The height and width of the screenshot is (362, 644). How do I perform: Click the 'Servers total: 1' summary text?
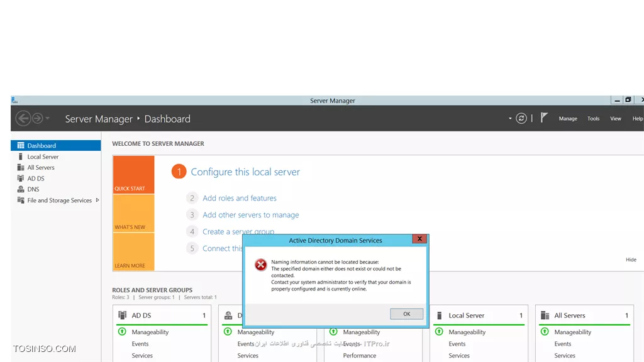(x=201, y=297)
